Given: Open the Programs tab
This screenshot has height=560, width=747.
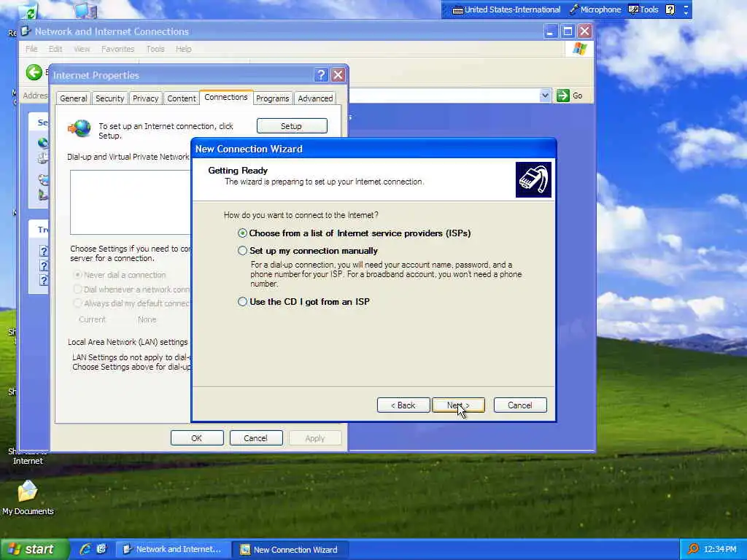Looking at the screenshot, I should (x=273, y=98).
